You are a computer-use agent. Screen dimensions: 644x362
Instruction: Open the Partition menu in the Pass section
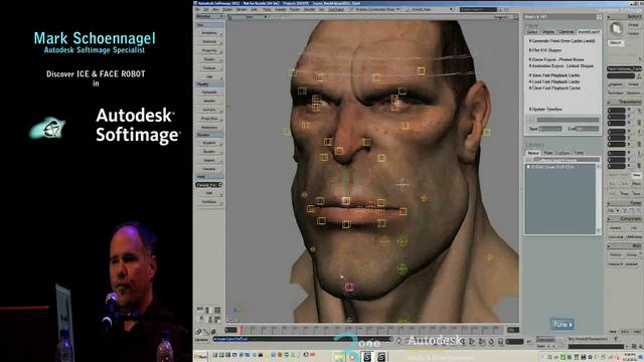(210, 202)
